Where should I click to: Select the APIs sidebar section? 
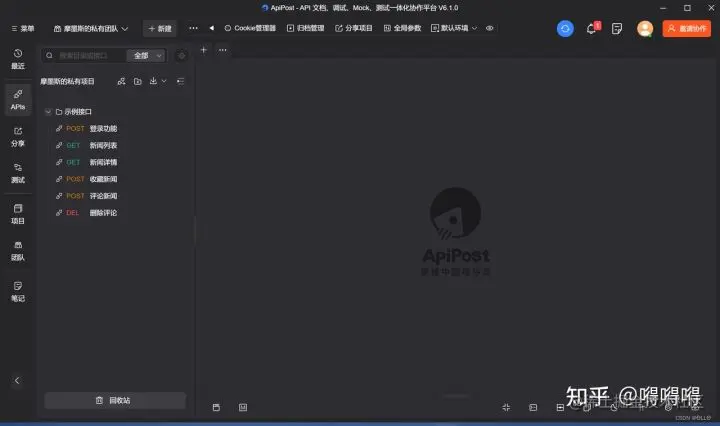pyautogui.click(x=18, y=100)
